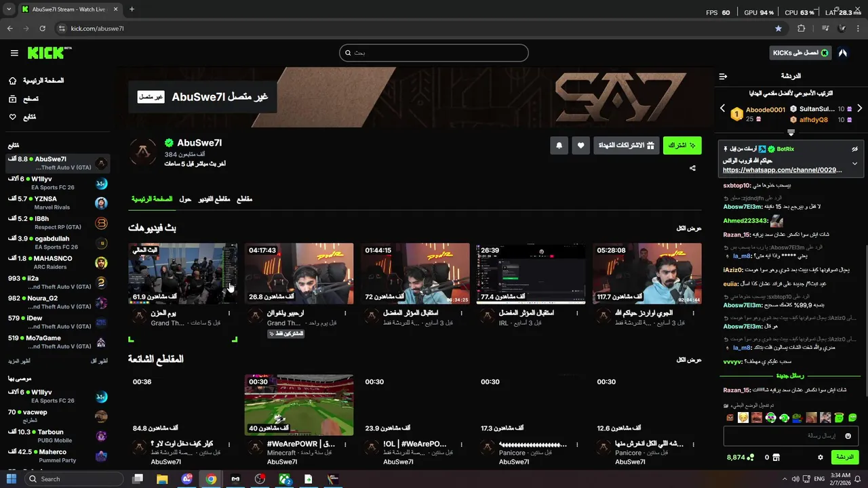Click the notification bell on AbuSwe7l channel
Viewport: 868px width, 488px height.
point(559,146)
